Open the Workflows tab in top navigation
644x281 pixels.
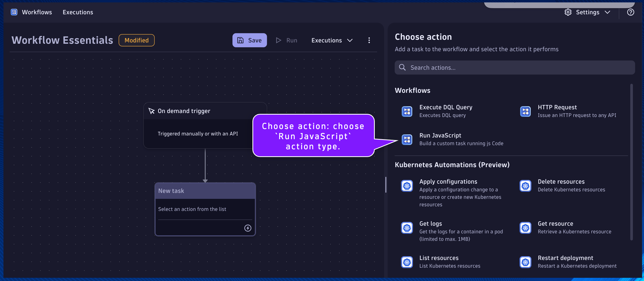[x=37, y=12]
